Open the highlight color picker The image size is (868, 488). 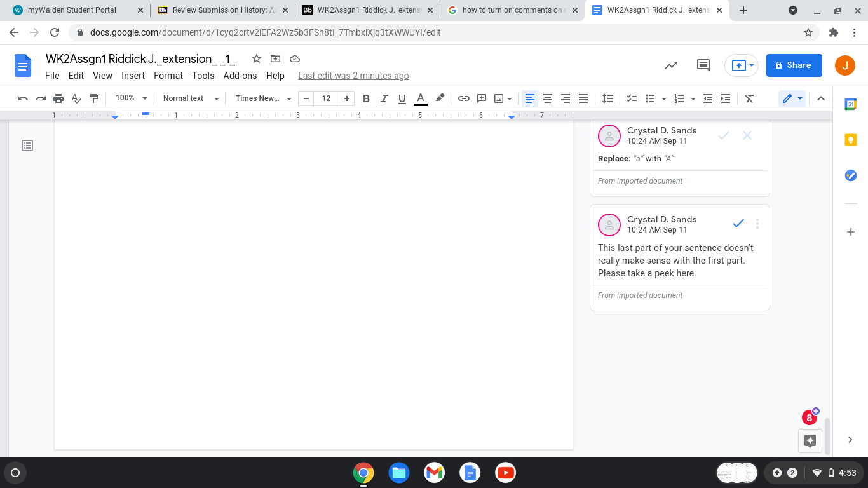click(440, 98)
